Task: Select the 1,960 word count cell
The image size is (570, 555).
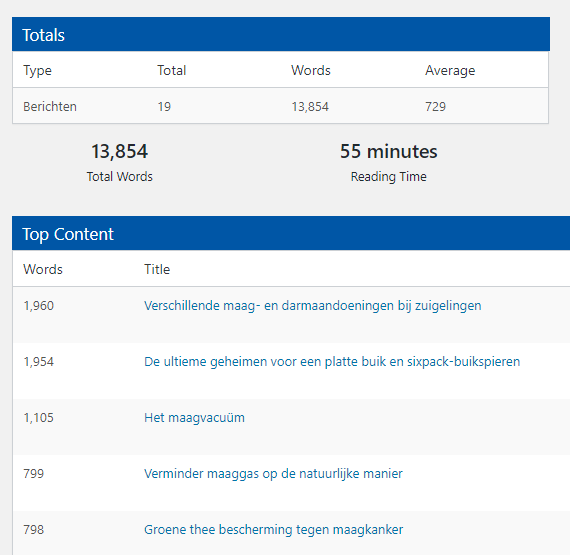Action: coord(39,306)
